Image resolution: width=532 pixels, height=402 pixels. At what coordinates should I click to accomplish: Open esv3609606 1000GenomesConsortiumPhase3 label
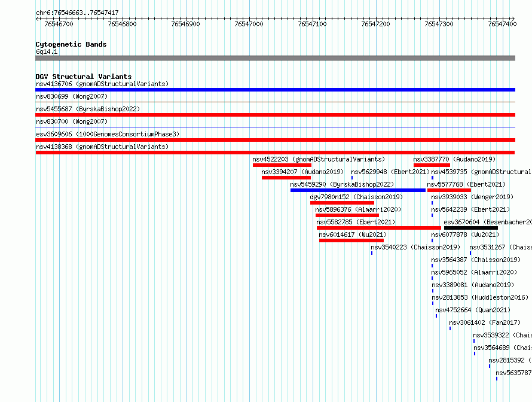108,134
